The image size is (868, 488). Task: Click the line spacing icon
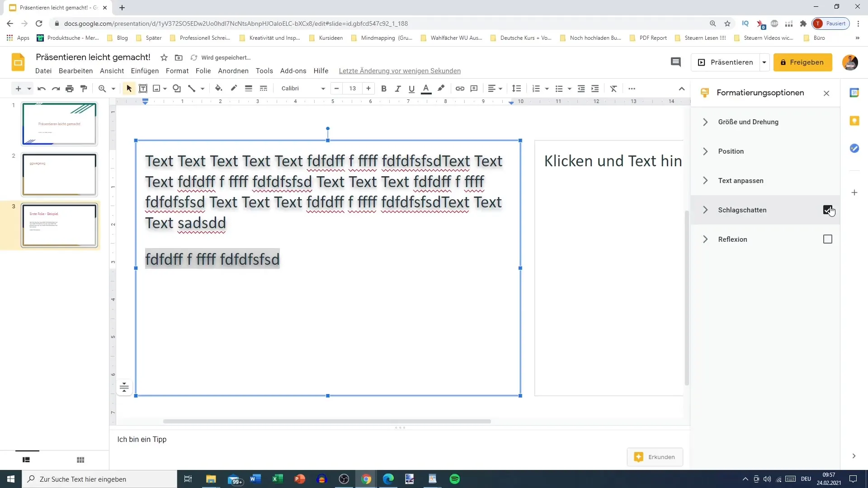(517, 89)
